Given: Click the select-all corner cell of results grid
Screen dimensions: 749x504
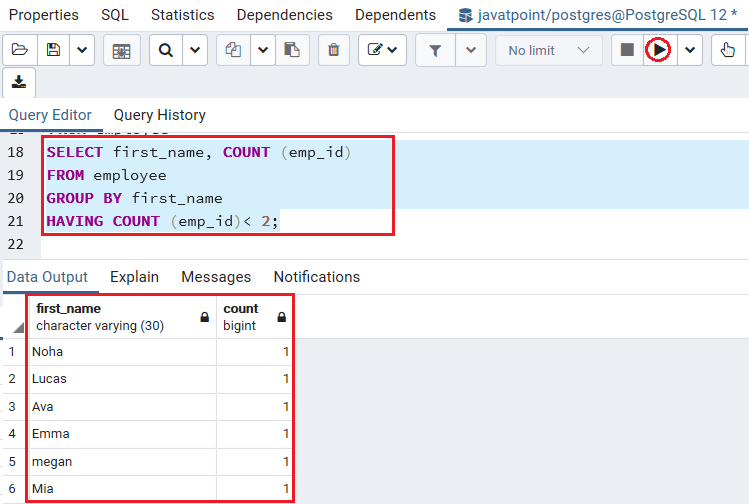Looking at the screenshot, I should 15,317.
